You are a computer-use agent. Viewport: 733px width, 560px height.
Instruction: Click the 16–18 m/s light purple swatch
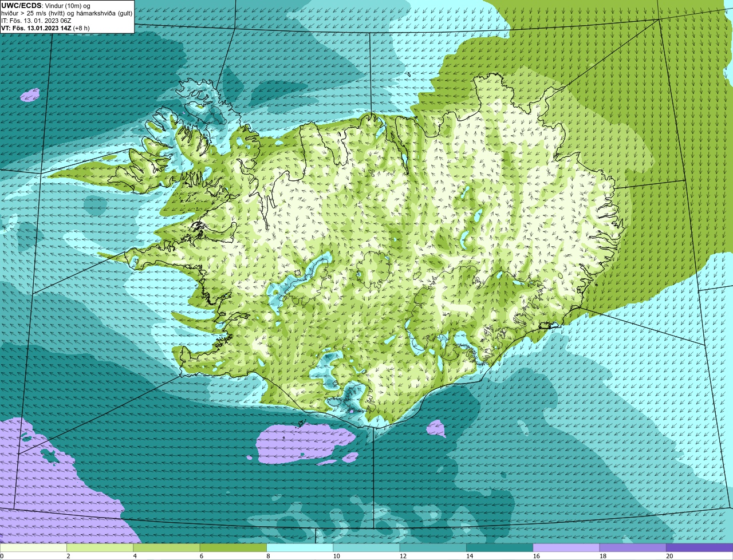(566, 547)
